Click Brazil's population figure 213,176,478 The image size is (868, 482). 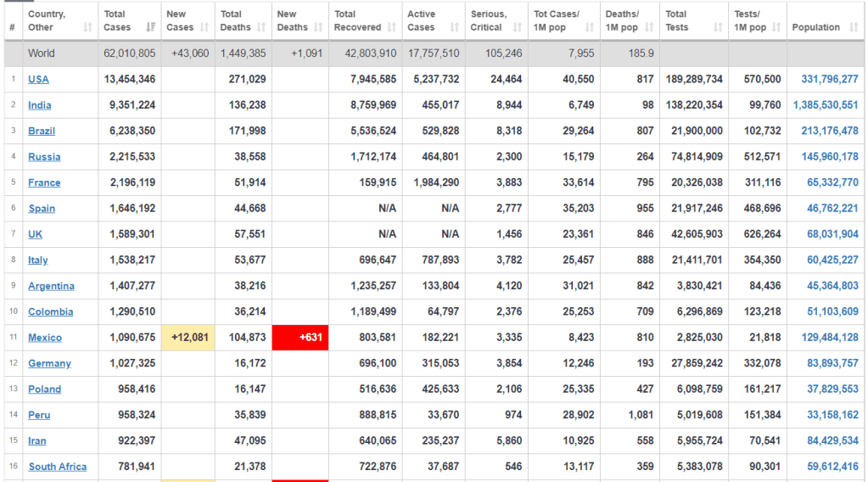point(829,131)
